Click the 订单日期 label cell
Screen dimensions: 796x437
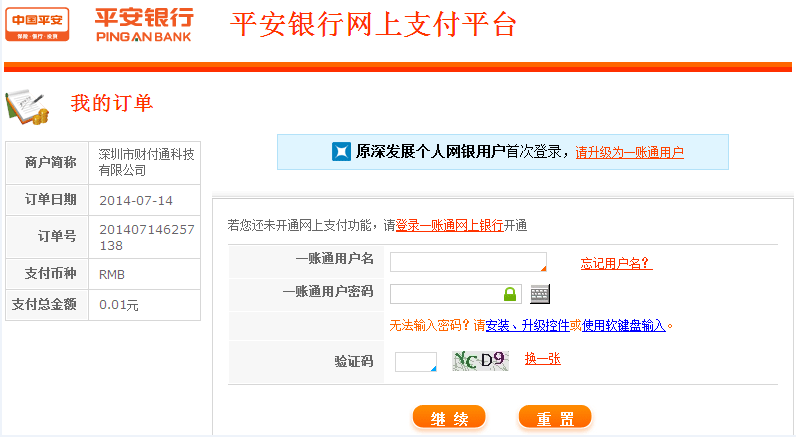(x=47, y=200)
